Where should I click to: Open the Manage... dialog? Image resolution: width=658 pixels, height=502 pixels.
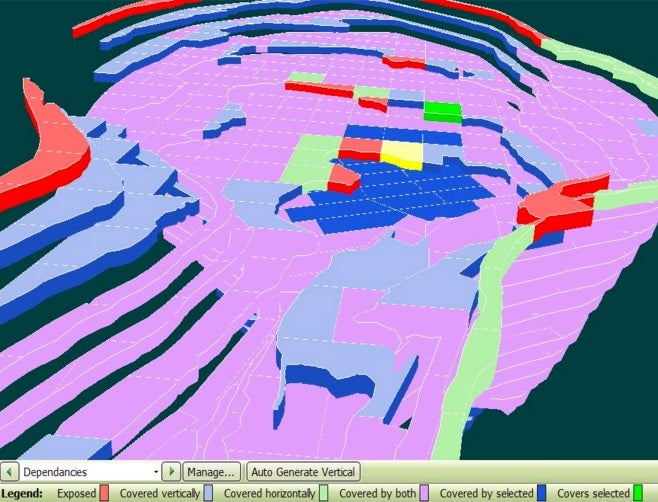click(x=211, y=472)
